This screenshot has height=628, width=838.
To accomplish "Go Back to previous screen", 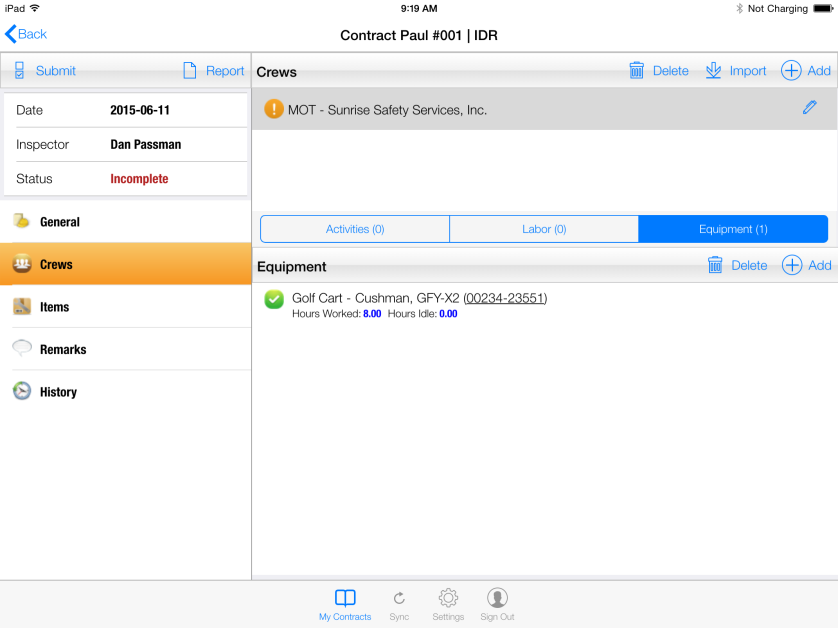I will click(x=27, y=34).
